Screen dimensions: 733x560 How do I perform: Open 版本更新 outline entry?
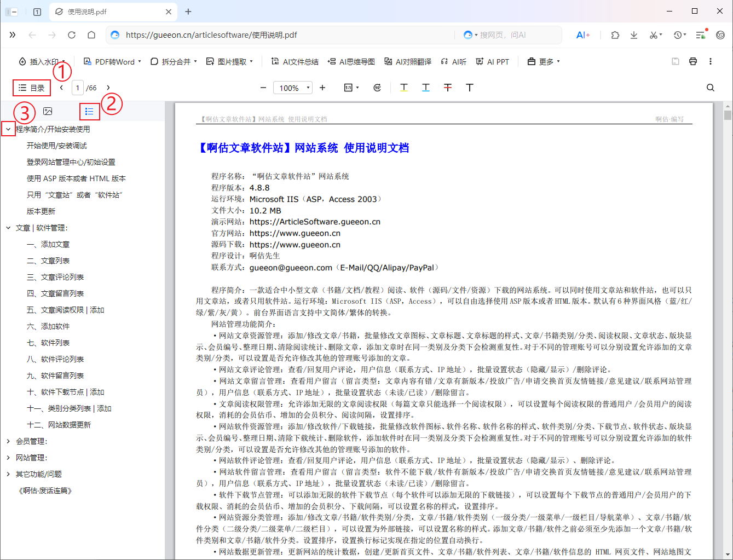41,211
